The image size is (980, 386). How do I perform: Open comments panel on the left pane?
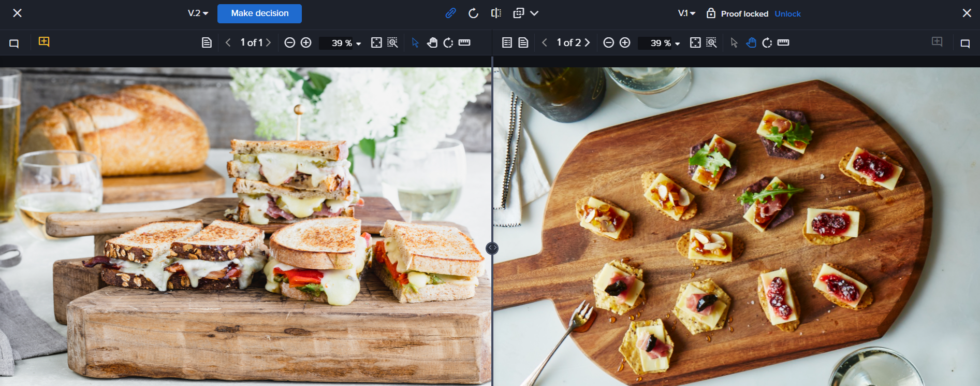click(14, 44)
